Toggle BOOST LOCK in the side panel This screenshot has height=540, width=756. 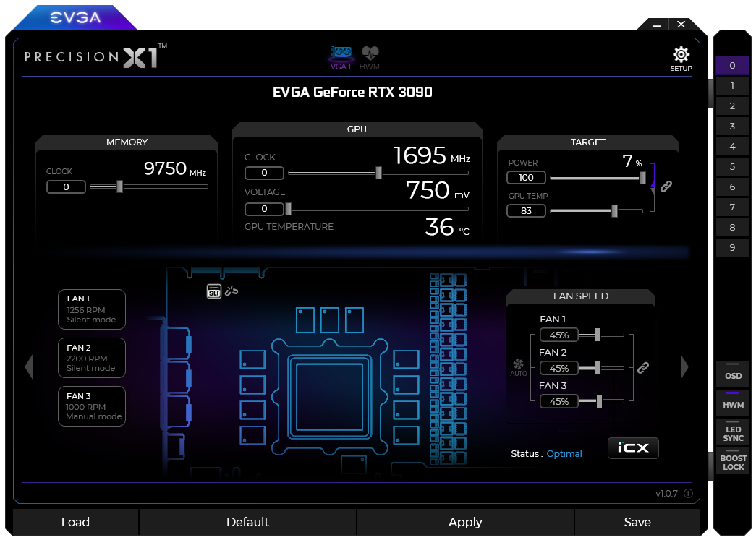(x=733, y=460)
